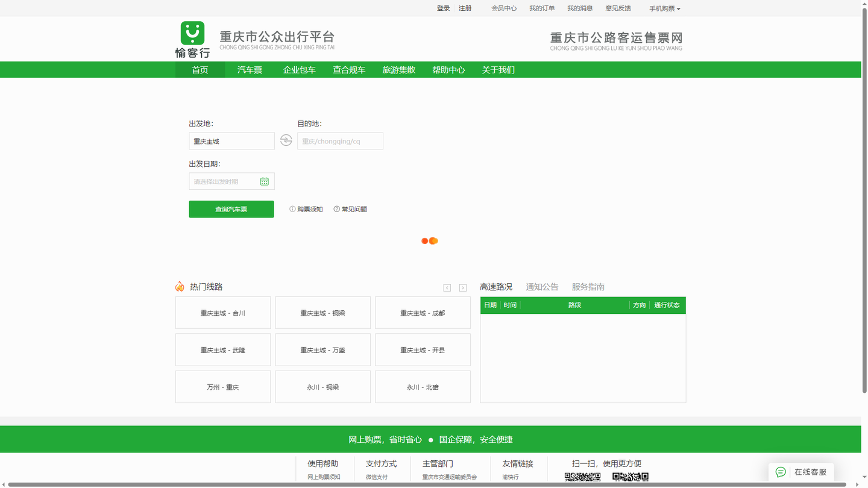The height and width of the screenshot is (488, 868).
Task: Choose route 重庆主城 - 铜梁
Action: (x=323, y=313)
